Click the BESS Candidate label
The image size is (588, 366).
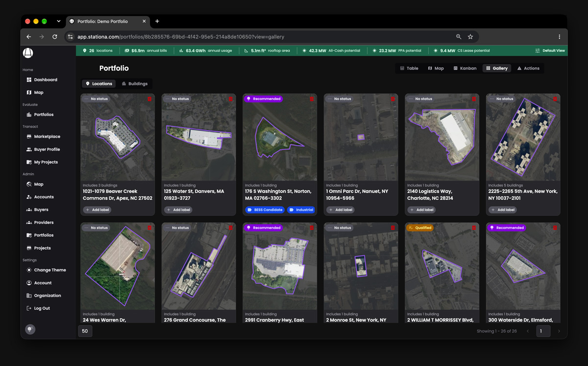[265, 210]
